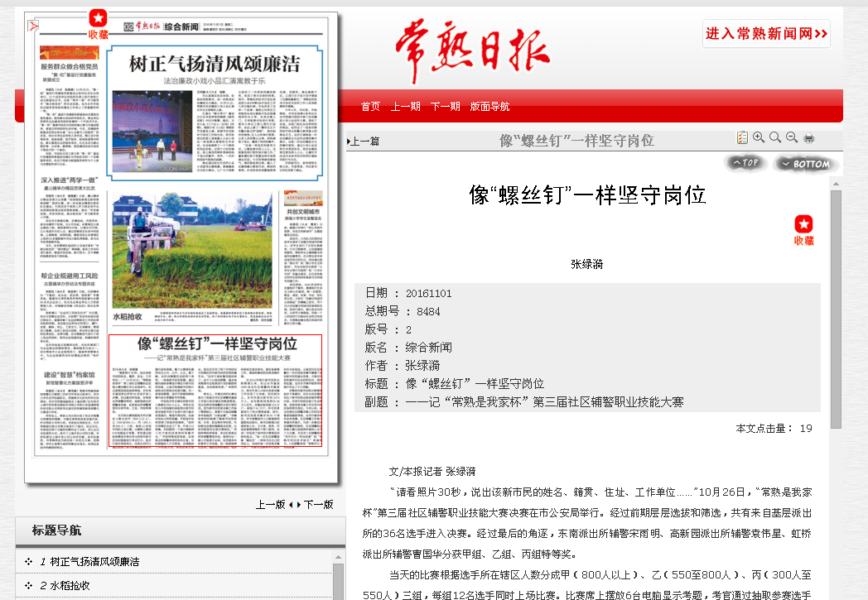The width and height of the screenshot is (868, 600).
Task: Open title 1 树正气扬清风颂廉洁 in the title list
Action: [89, 561]
